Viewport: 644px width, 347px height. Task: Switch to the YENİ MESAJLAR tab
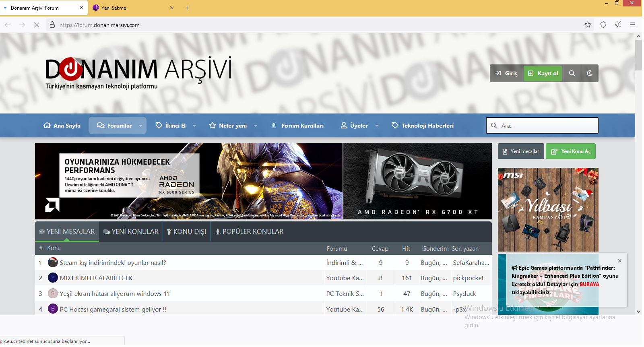point(67,231)
